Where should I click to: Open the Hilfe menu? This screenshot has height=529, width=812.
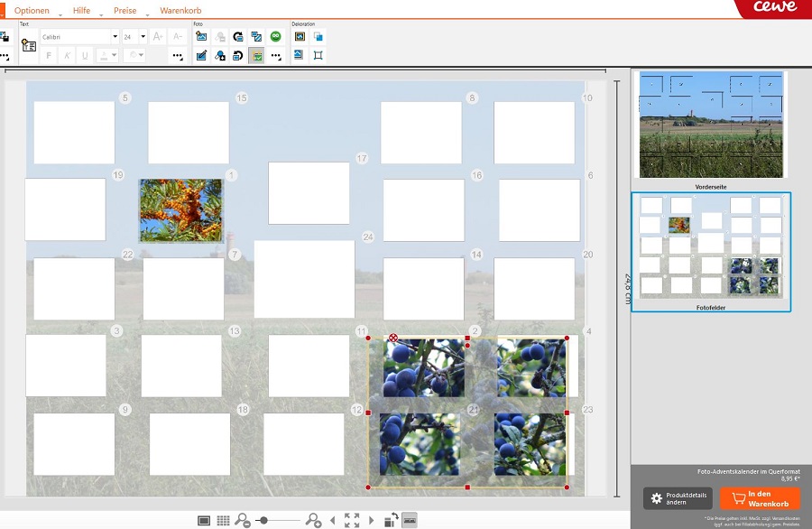[82, 11]
